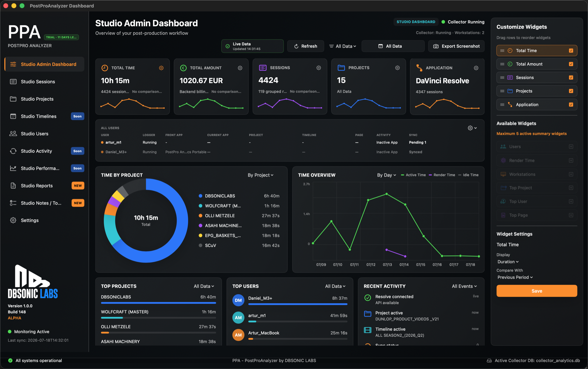
Task: Add the Workstations widget with plus icon
Action: click(x=571, y=174)
